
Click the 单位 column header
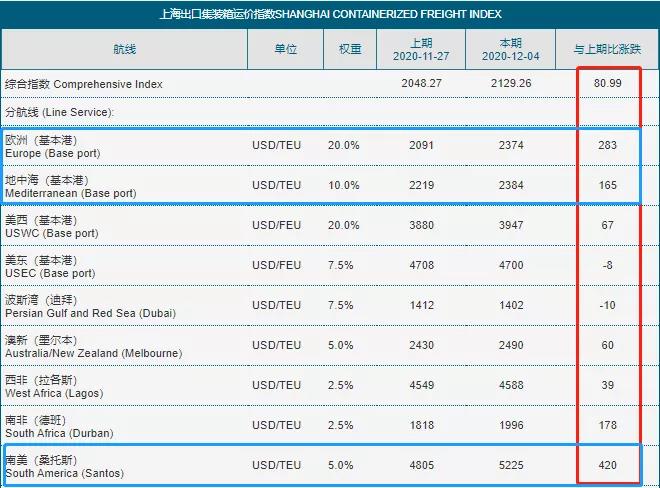click(x=285, y=49)
